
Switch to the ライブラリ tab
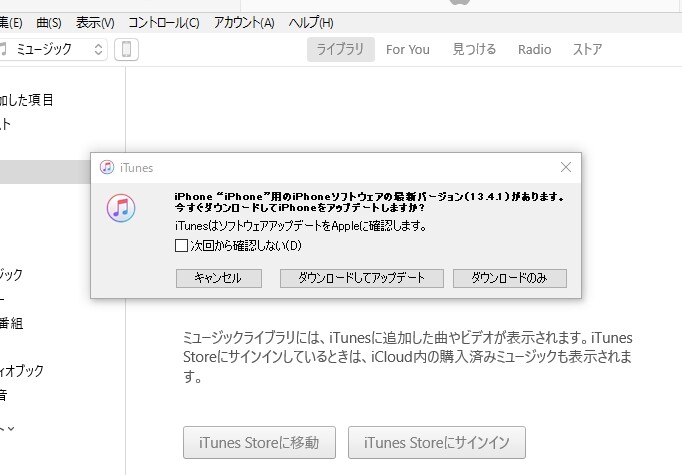point(341,49)
